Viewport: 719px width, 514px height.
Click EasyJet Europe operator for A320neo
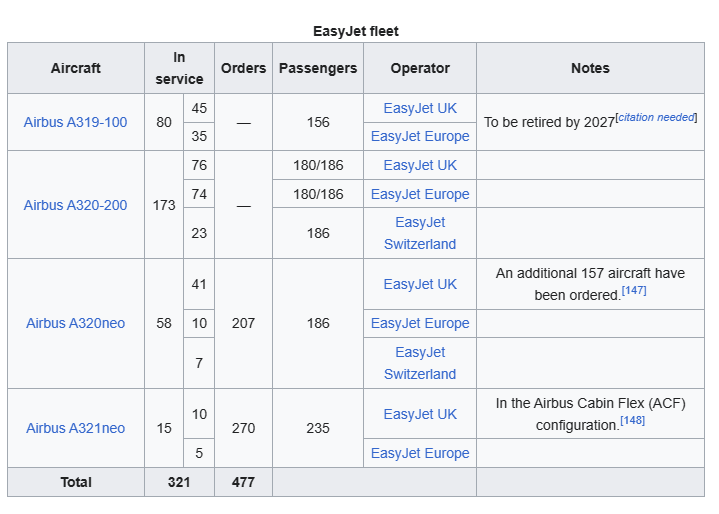(x=420, y=323)
